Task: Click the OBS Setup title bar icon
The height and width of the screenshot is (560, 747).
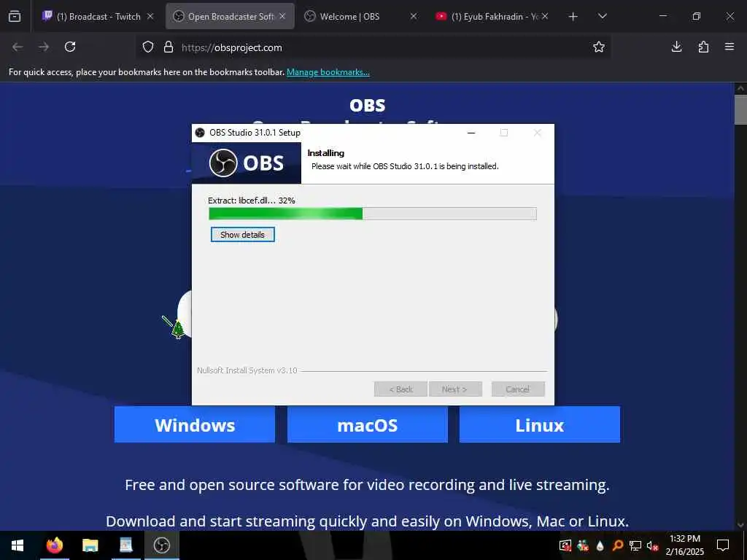Action: [200, 133]
